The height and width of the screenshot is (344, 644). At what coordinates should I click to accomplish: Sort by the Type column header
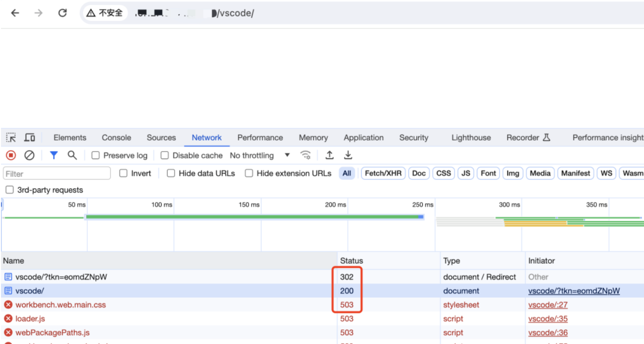click(483, 261)
